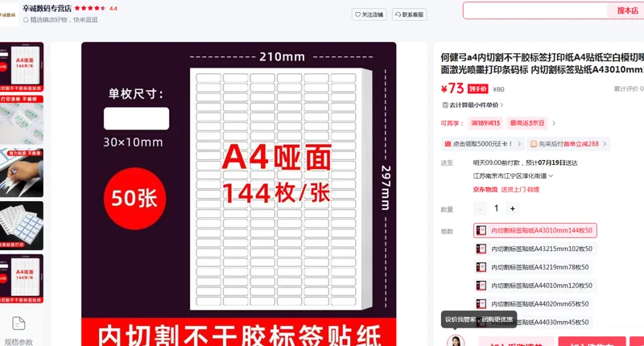Click thumbnail icon of A43215mm102枚50 option
This screenshot has width=644, height=346.
pyautogui.click(x=481, y=249)
